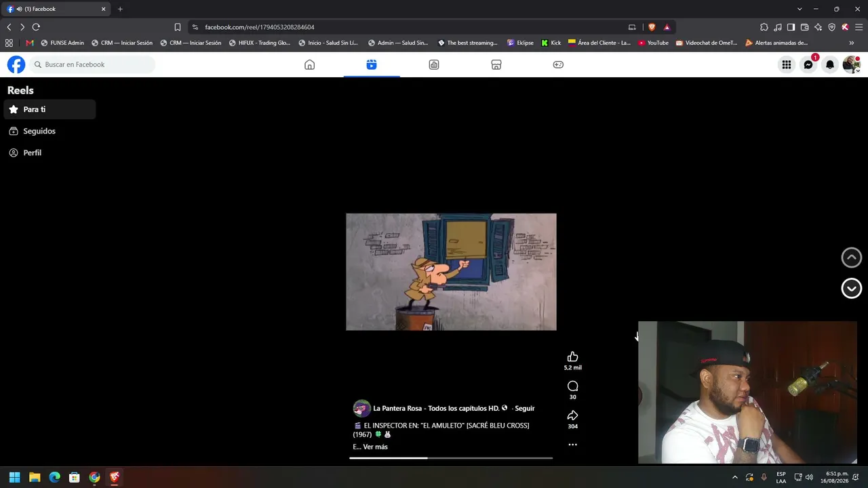Image resolution: width=868 pixels, height=488 pixels.
Task: Open Brave Shields lion icon
Action: [x=652, y=27]
